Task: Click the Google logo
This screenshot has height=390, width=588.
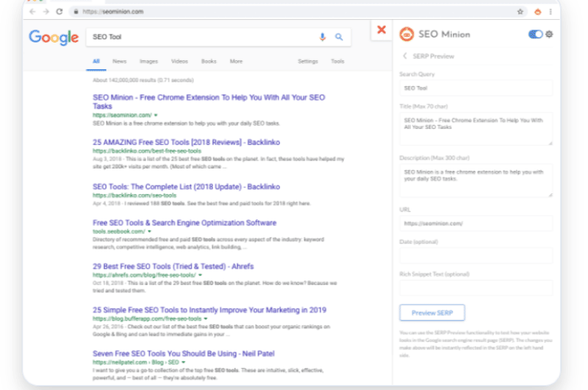Action: [54, 38]
